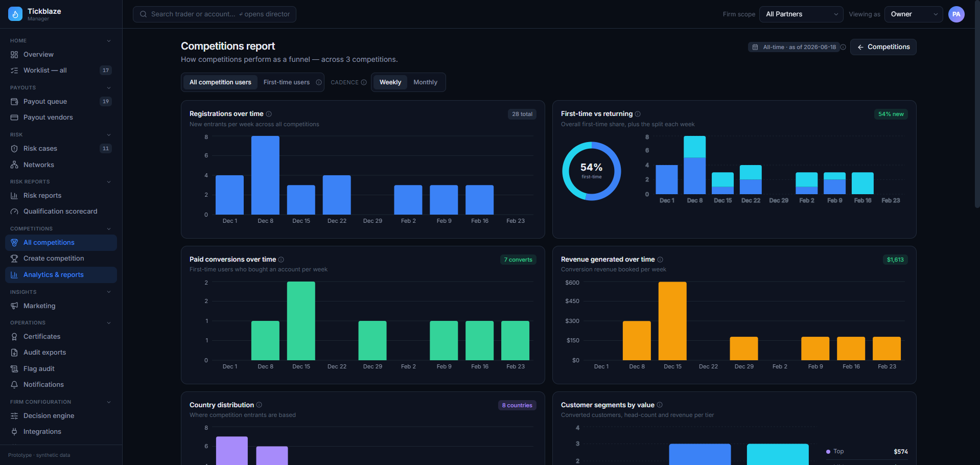Collapse the FIRM CONFIGURATION sidebar section
This screenshot has height=465, width=980.
coord(109,402)
